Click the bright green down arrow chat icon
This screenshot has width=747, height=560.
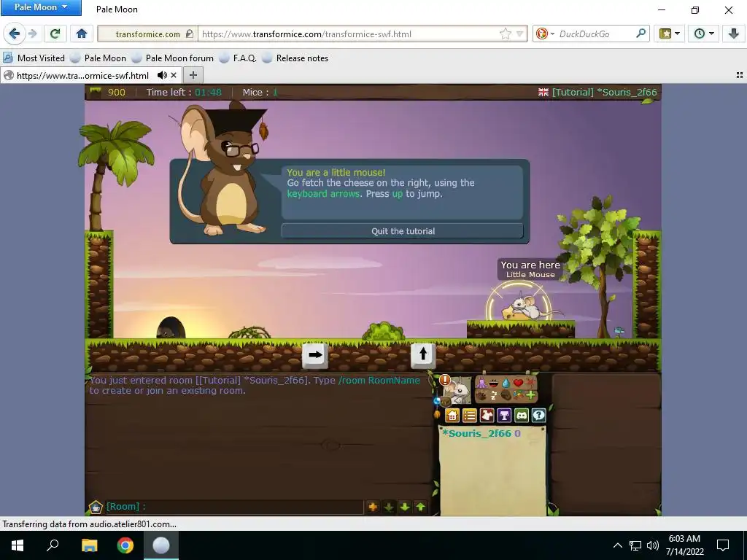point(405,507)
